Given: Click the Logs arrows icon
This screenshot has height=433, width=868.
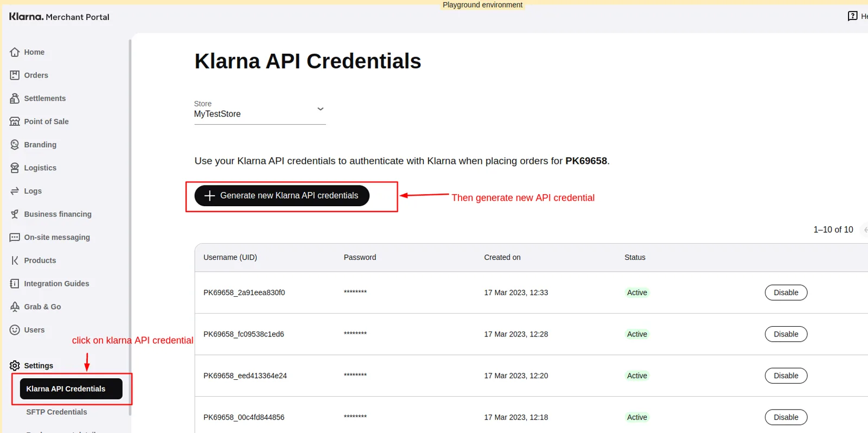Looking at the screenshot, I should [15, 191].
